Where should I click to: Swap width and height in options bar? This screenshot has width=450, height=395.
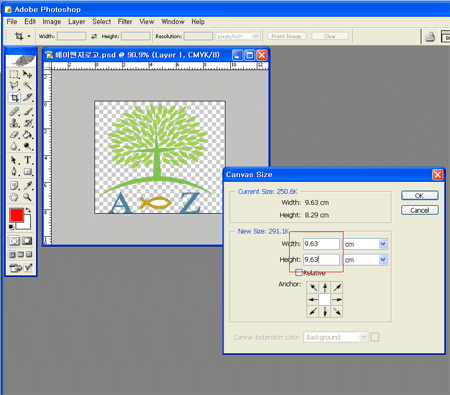point(94,36)
